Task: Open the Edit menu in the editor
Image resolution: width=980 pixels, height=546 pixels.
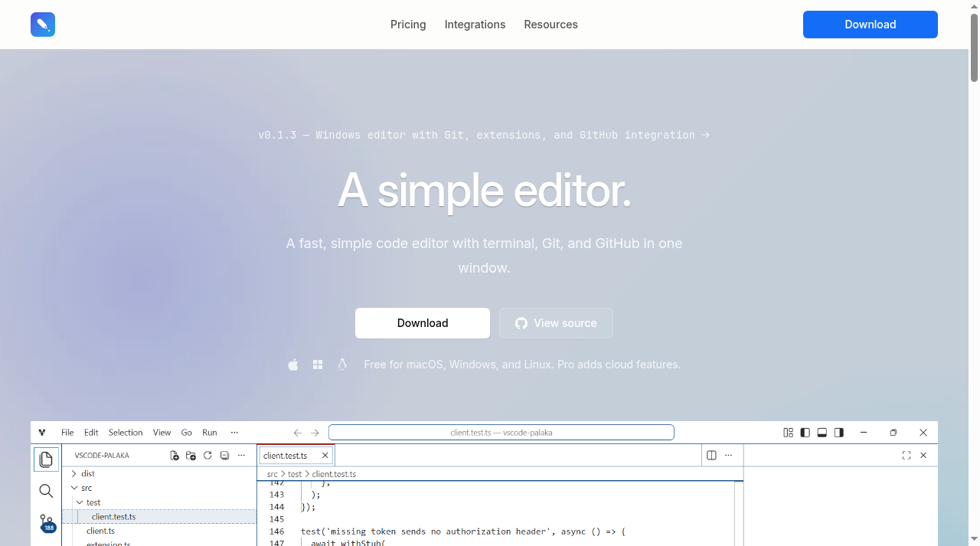Action: coord(91,433)
